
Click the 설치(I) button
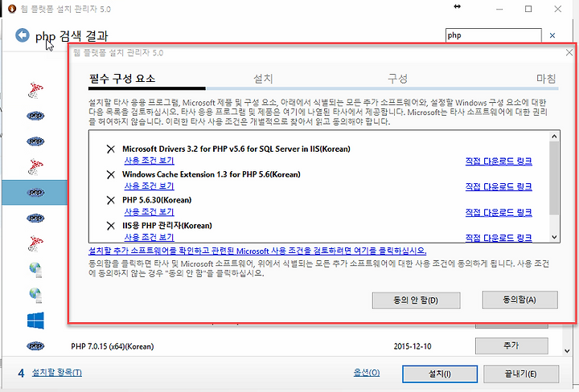point(440,374)
